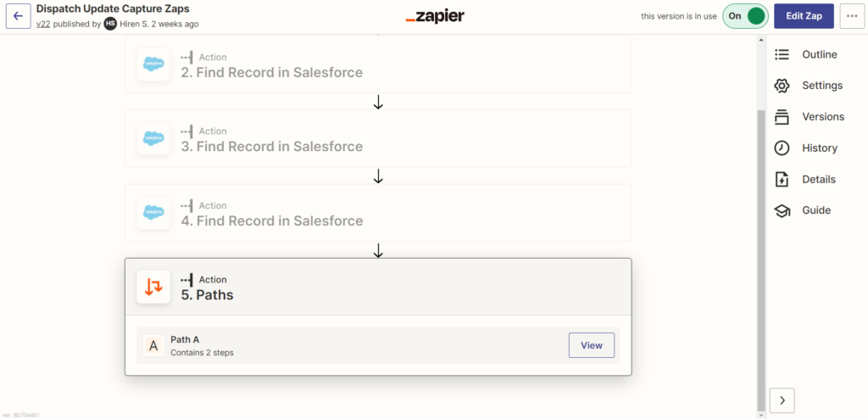Toggle the Zap On switch off
This screenshot has height=419, width=868.
click(x=746, y=16)
